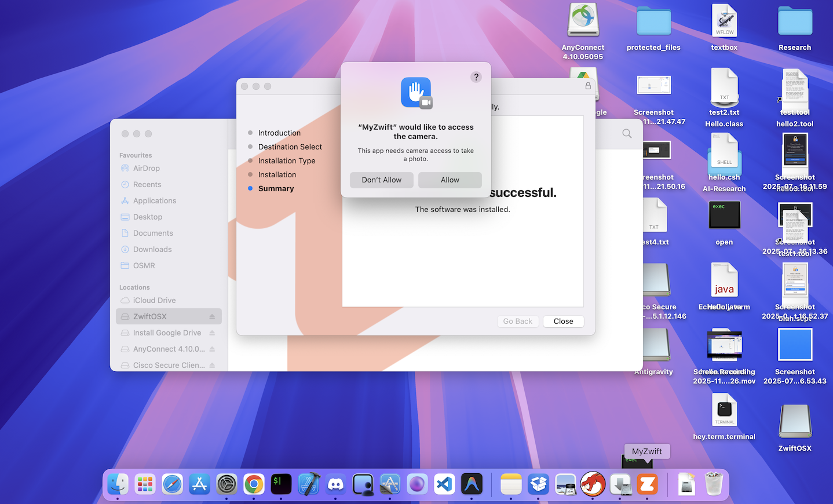Select the hey.term.terminal desktop file

point(724,411)
